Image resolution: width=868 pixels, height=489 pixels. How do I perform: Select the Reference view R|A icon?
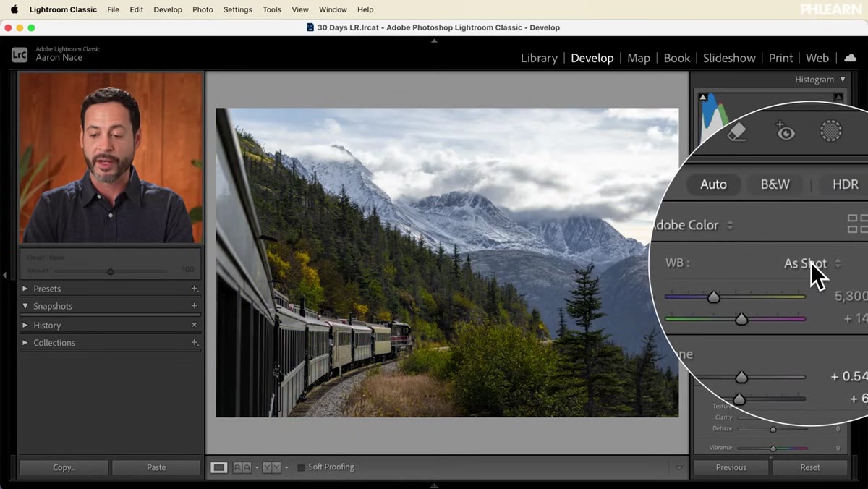[242, 467]
